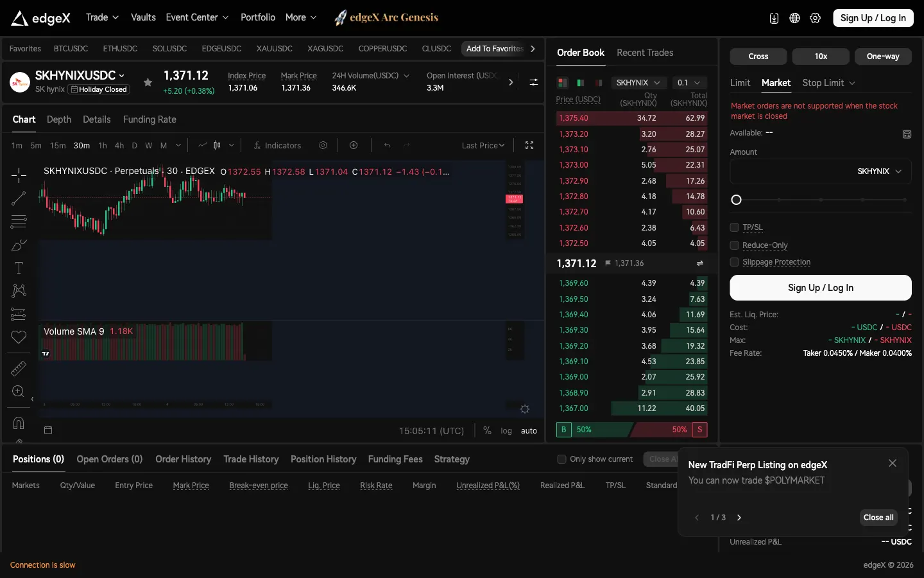Viewport: 924px width, 578px height.
Task: Enable the Reduce-Only checkbox
Action: [x=735, y=245]
